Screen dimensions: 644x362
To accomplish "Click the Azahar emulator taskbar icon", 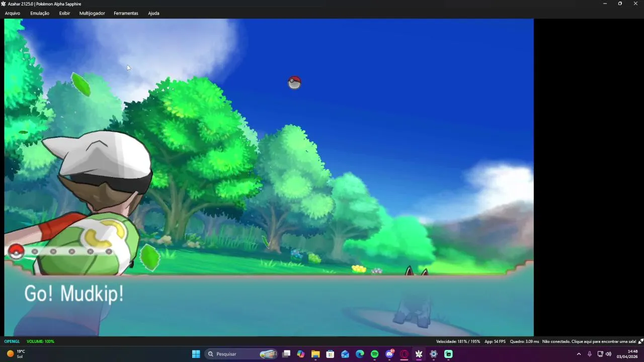I will (x=419, y=354).
